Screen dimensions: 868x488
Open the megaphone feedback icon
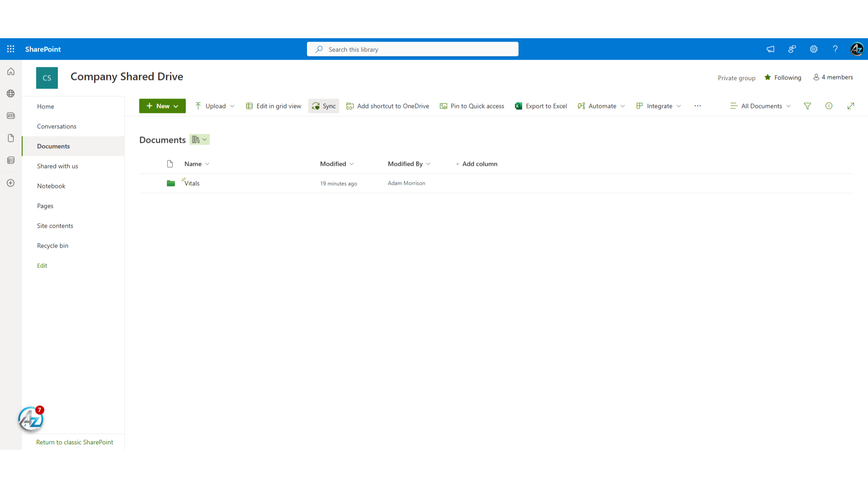pyautogui.click(x=770, y=49)
